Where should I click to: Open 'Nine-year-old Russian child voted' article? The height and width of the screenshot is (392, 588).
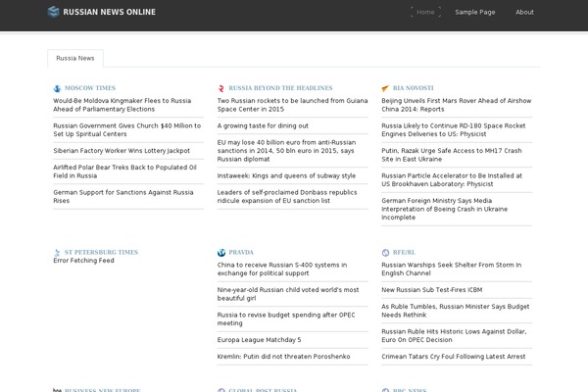coord(288,294)
